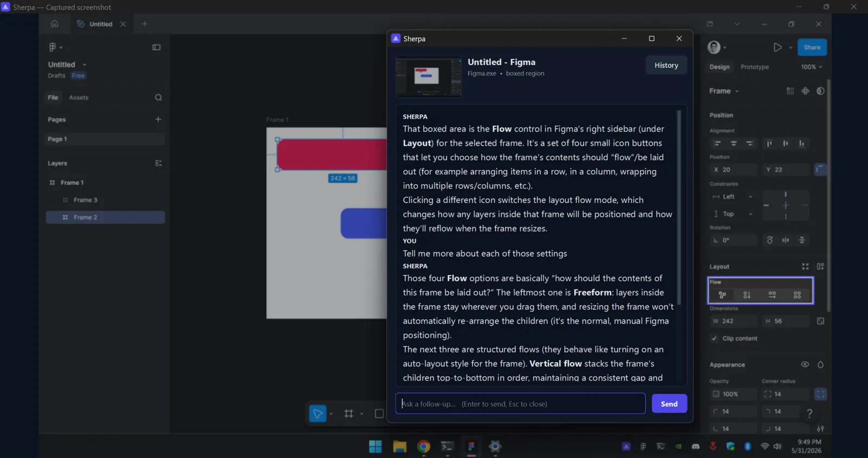Align bottom in Figma Alignment row
This screenshot has width=868, height=458.
pyautogui.click(x=802, y=144)
